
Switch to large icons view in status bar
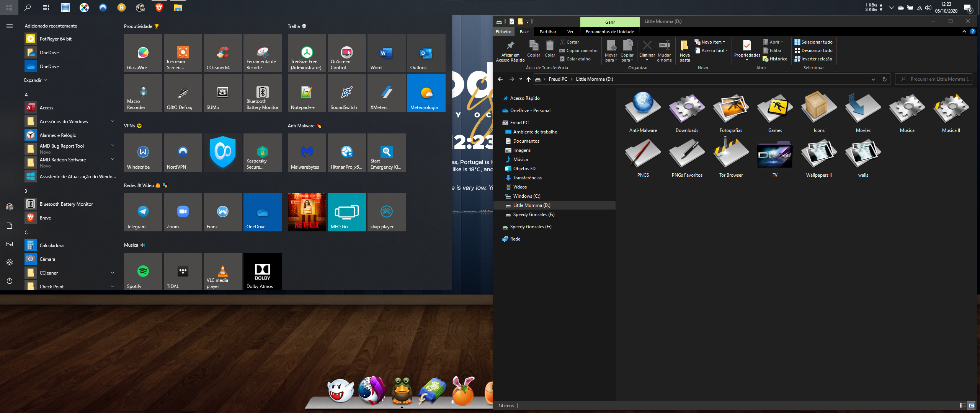[x=972, y=405]
